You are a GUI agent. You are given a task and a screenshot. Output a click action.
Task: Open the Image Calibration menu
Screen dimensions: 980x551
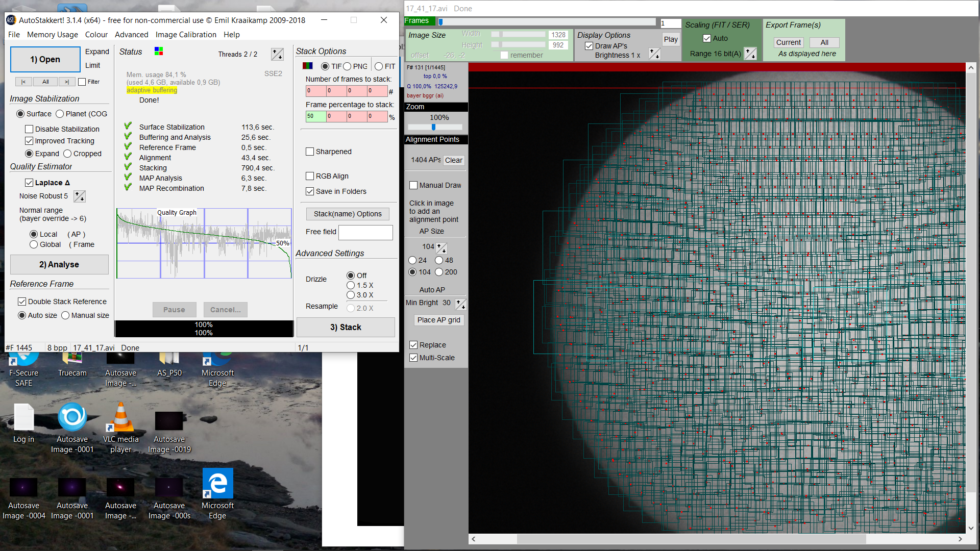[186, 35]
